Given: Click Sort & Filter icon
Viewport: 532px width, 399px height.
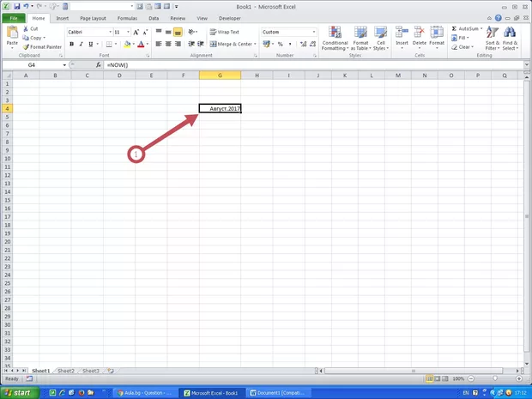Looking at the screenshot, I should (493, 33).
